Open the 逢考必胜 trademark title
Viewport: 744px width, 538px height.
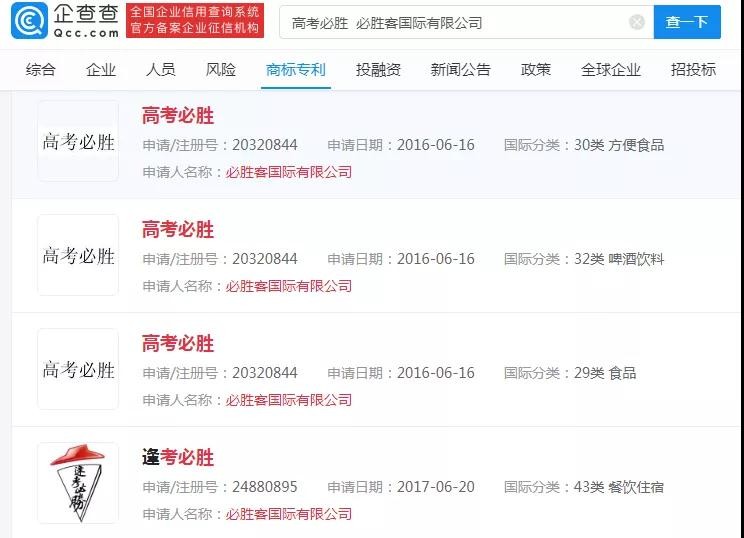click(x=178, y=457)
